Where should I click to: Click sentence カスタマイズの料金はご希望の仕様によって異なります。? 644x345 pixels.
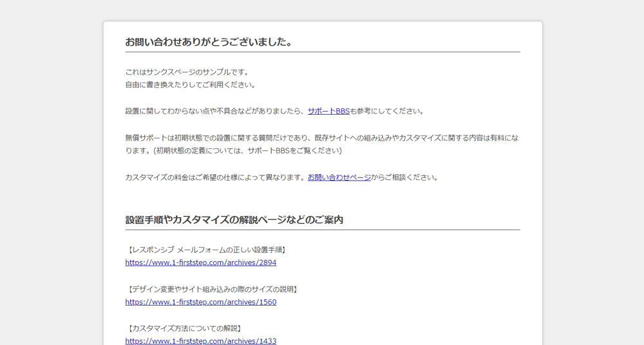216,177
